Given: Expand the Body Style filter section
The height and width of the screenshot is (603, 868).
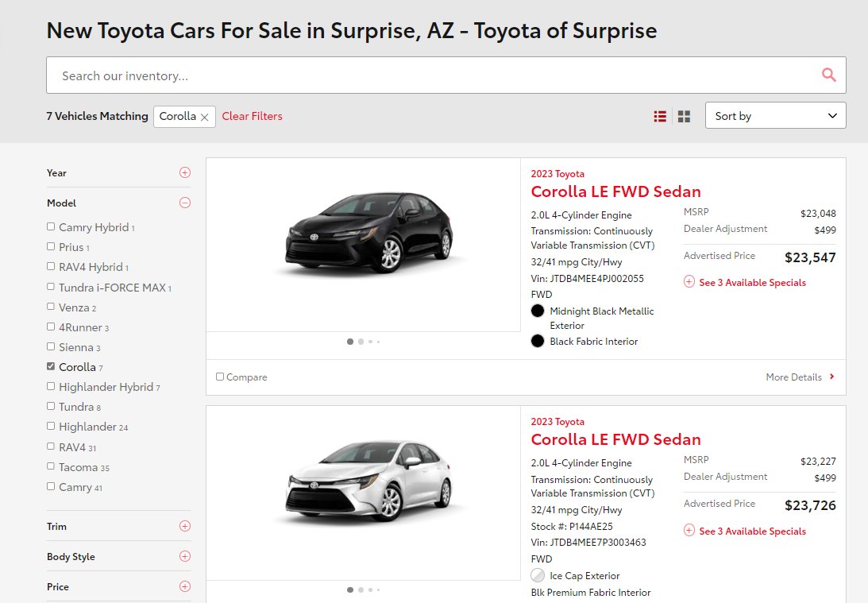Looking at the screenshot, I should (x=185, y=556).
